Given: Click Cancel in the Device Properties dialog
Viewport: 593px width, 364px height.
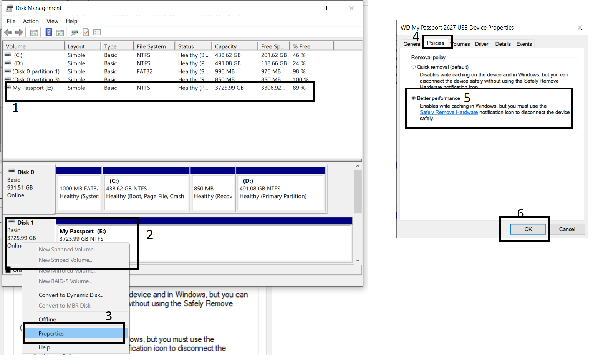Looking at the screenshot, I should pos(567,229).
